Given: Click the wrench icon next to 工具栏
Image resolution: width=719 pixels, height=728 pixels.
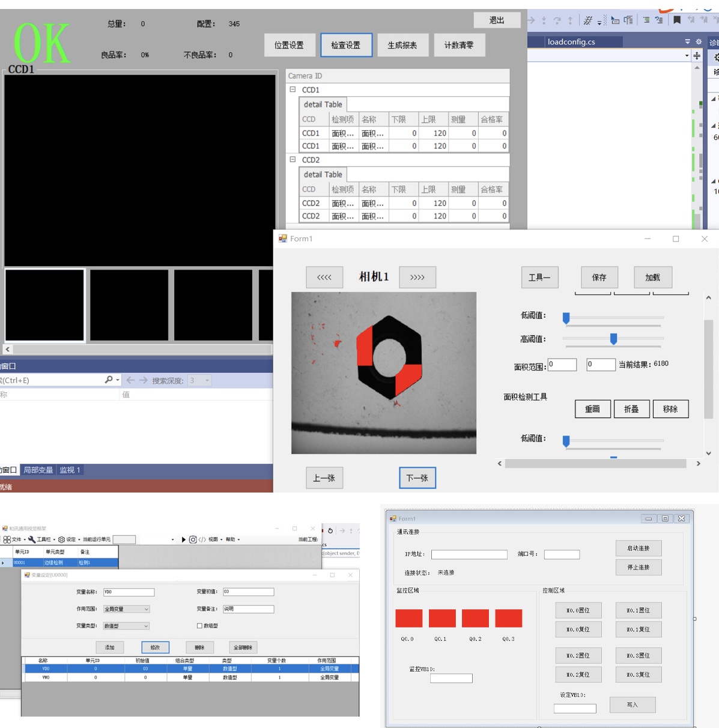Looking at the screenshot, I should (32, 539).
